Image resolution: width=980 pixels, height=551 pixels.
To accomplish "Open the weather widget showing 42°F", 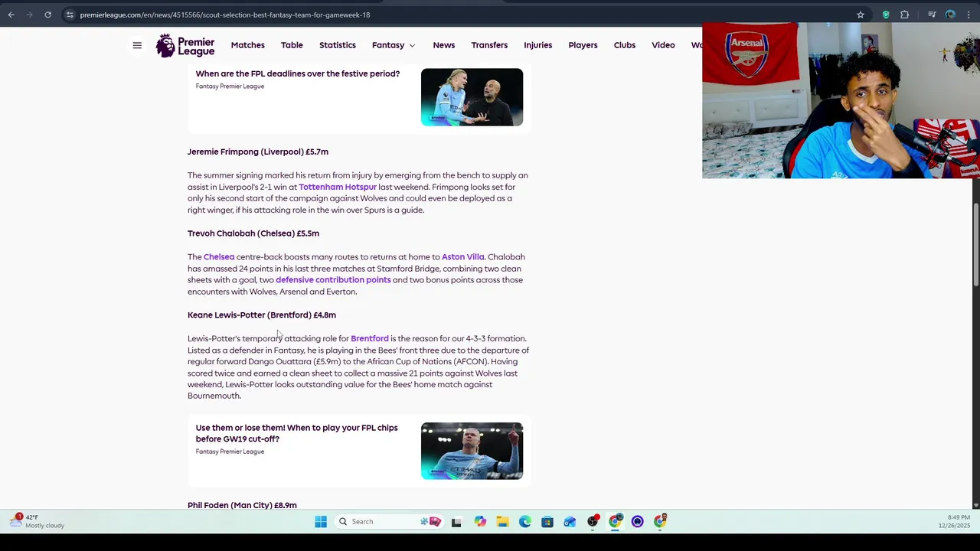I will point(37,521).
